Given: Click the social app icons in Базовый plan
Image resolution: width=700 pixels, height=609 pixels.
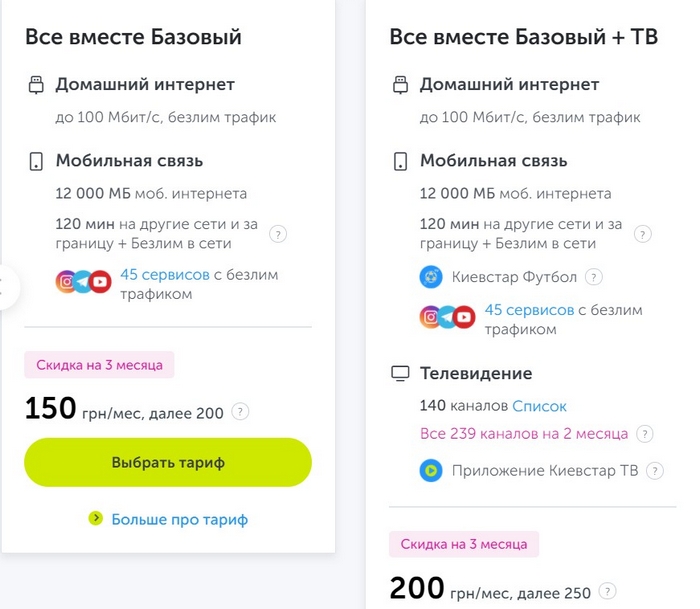Looking at the screenshot, I should [83, 283].
